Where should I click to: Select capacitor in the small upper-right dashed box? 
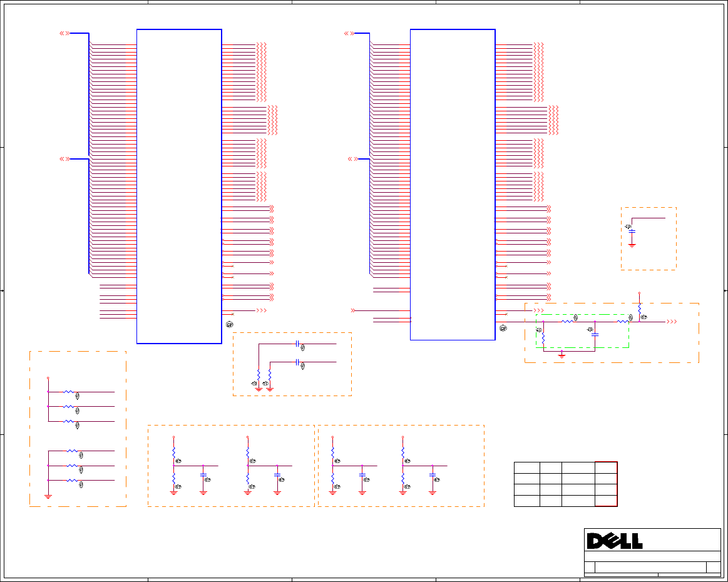tap(632, 231)
